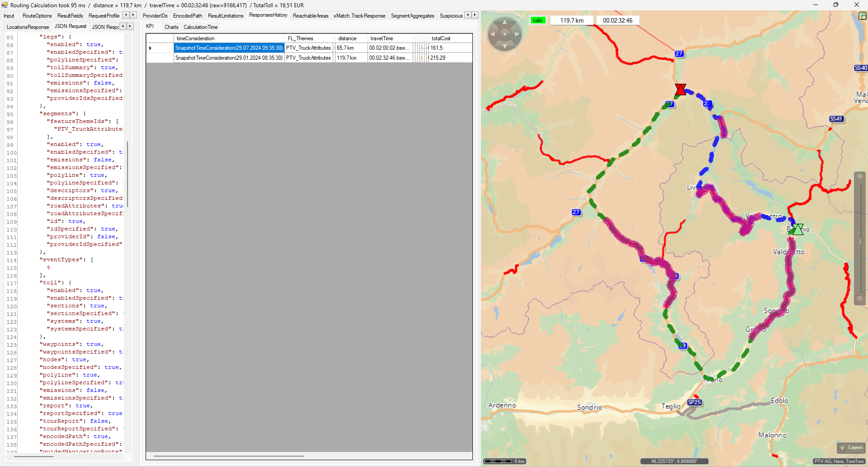Click the red start waypoint marker on map
The image size is (868, 467).
tap(680, 90)
